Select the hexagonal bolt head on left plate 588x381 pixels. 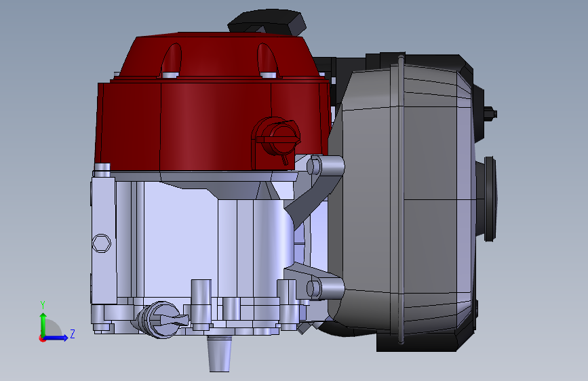pos(101,243)
